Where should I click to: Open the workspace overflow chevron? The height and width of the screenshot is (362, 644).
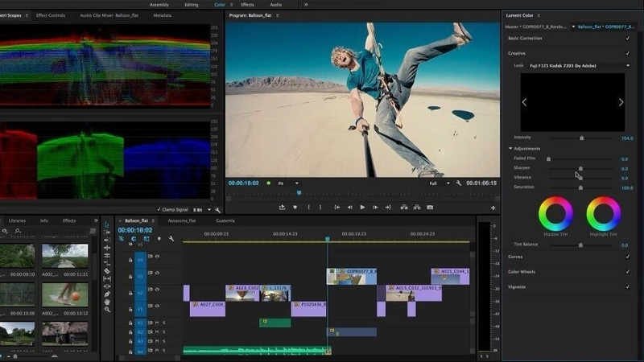coord(306,5)
